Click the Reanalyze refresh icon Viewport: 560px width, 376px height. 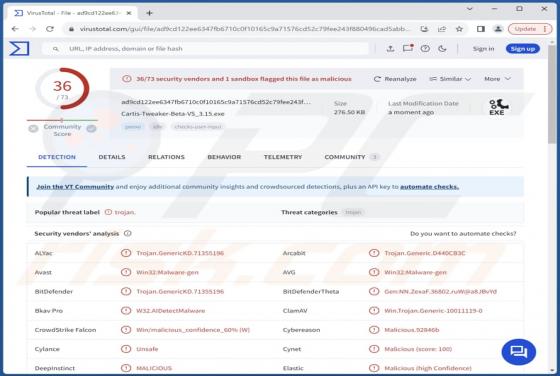377,79
